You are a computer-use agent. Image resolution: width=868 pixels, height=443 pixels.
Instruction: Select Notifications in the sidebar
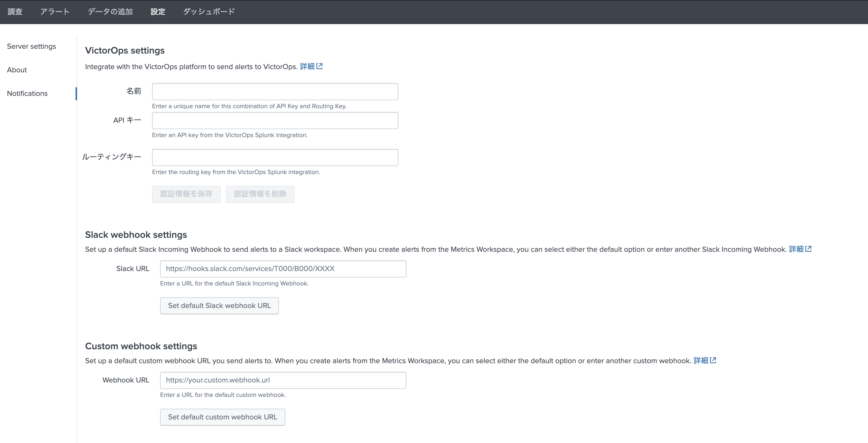27,93
